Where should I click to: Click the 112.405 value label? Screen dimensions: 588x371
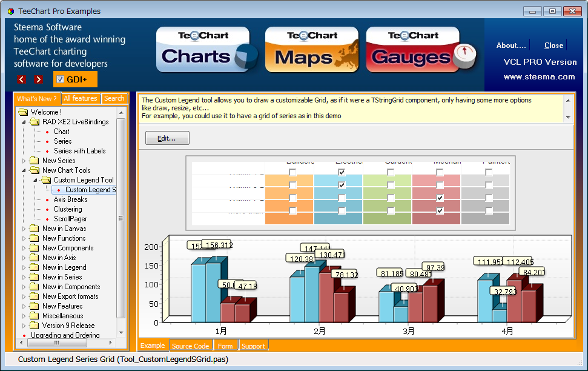tap(518, 262)
